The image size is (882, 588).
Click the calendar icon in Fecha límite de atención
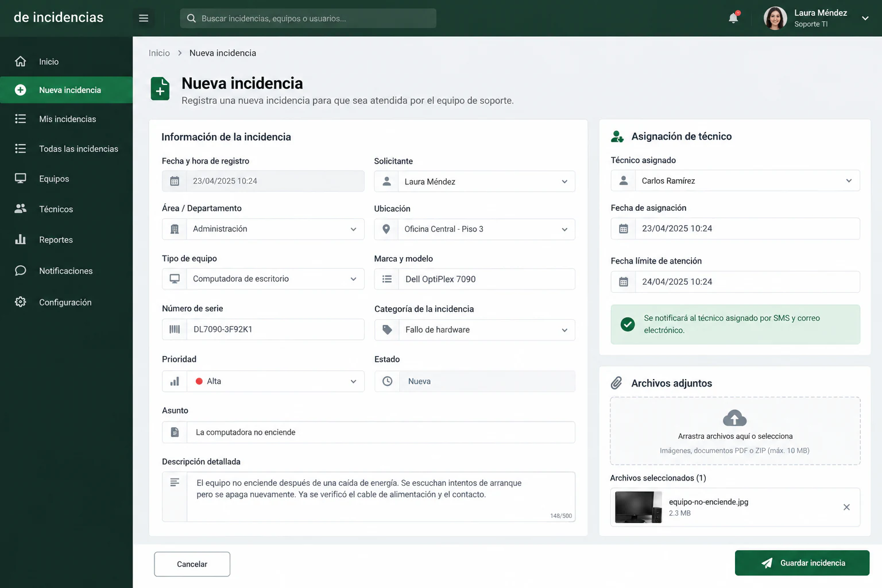[x=624, y=282]
